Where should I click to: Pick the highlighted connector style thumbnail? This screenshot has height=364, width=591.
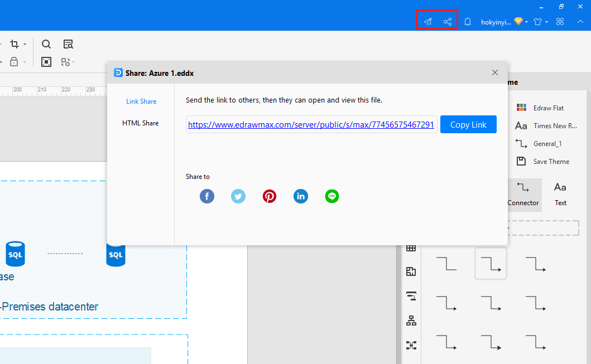point(491,264)
